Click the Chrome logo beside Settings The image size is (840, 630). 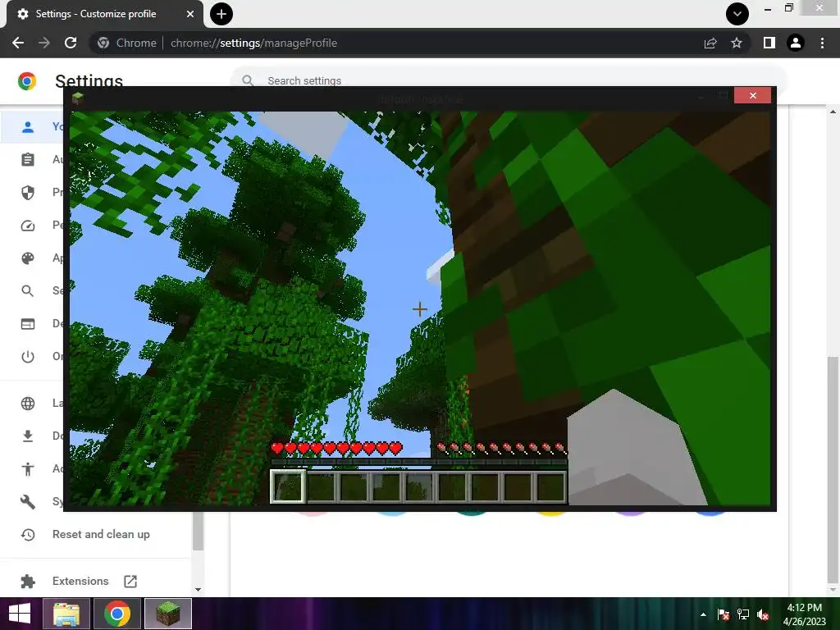pos(27,81)
